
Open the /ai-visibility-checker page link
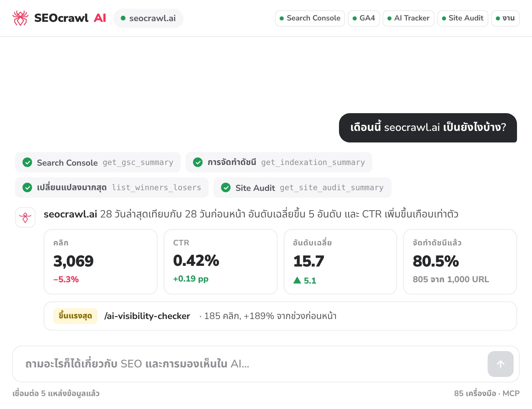147,316
